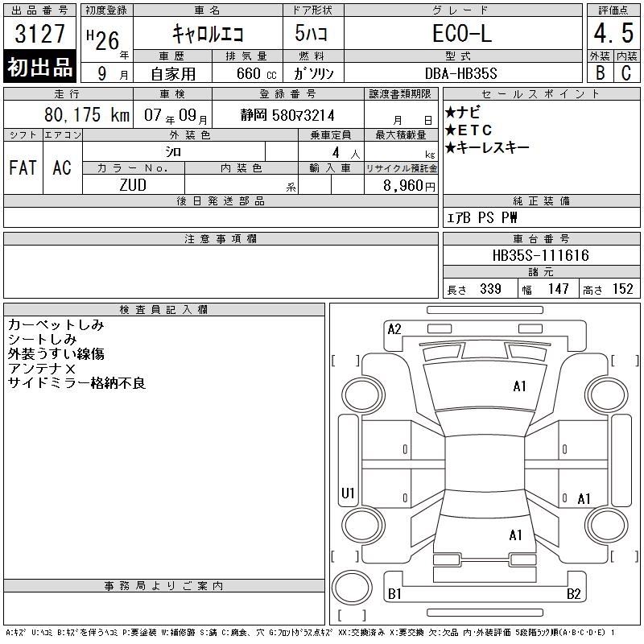Click the 後日発送部品 field

pos(221,217)
